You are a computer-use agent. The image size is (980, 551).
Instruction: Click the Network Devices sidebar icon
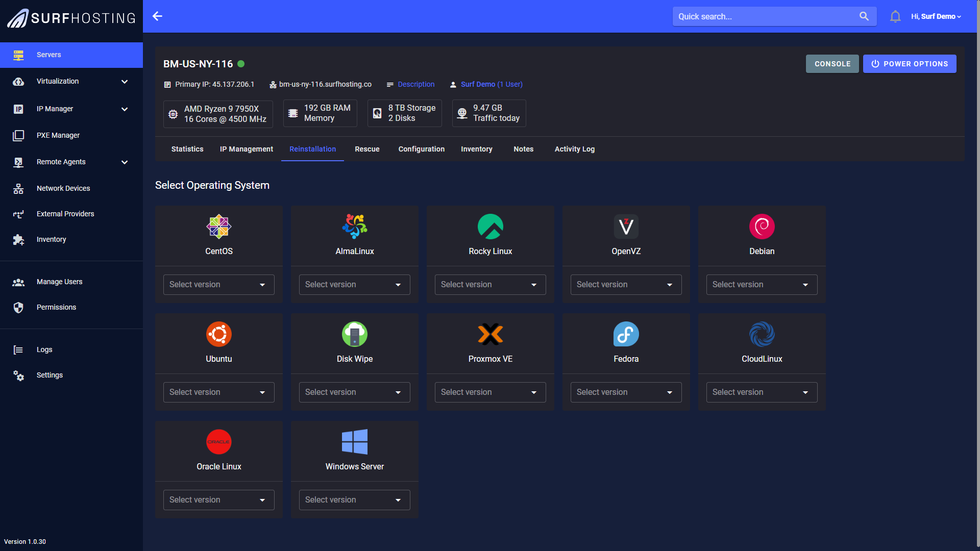(18, 189)
